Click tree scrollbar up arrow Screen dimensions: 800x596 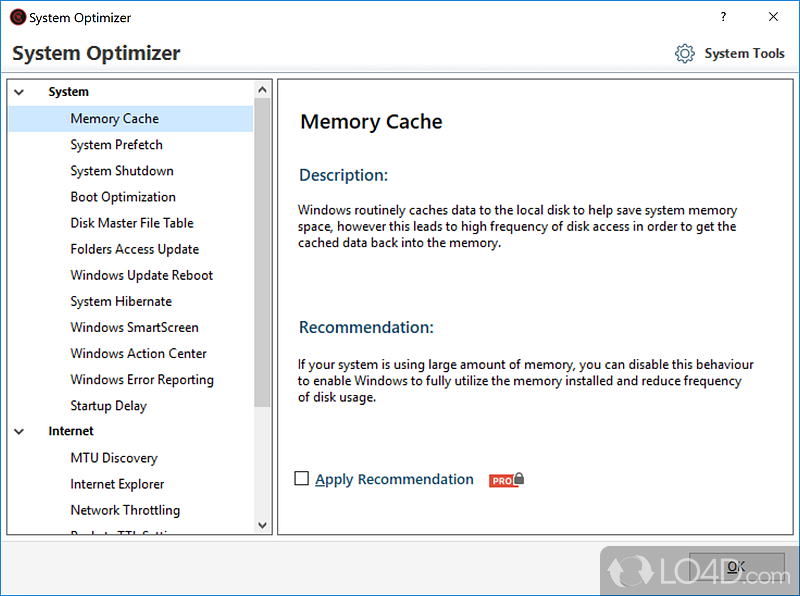(262, 90)
